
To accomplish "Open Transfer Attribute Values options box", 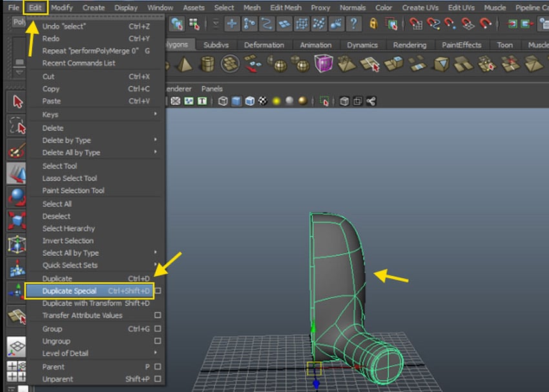I will (158, 316).
